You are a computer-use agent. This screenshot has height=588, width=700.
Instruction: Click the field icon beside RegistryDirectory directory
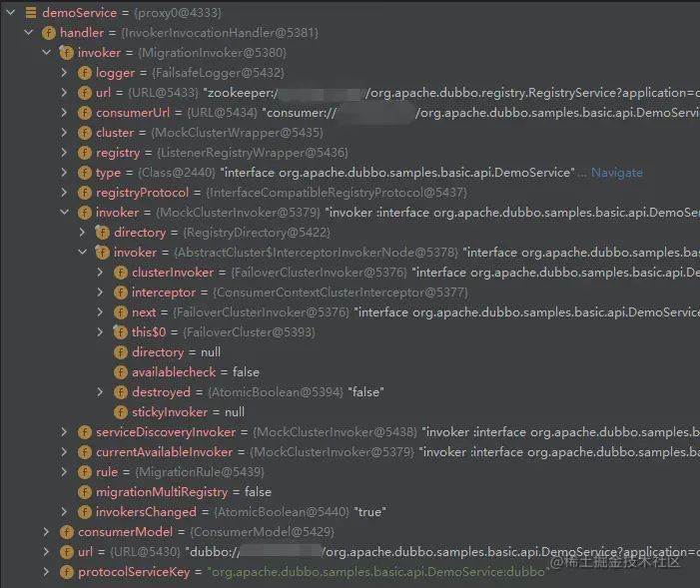coord(102,233)
